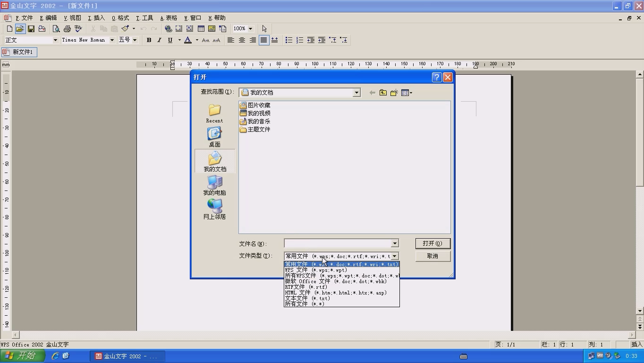Open Print Preview from the toolbar
The height and width of the screenshot is (363, 644).
56,29
